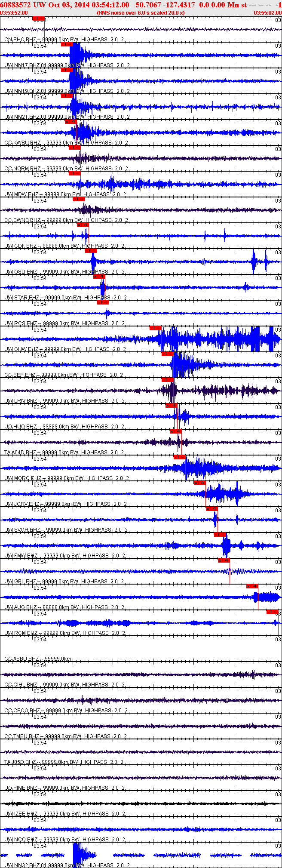This screenshot has width=282, height=868.
Task: Click the red pick marker on UW.AUG trace
Action: point(252,586)
